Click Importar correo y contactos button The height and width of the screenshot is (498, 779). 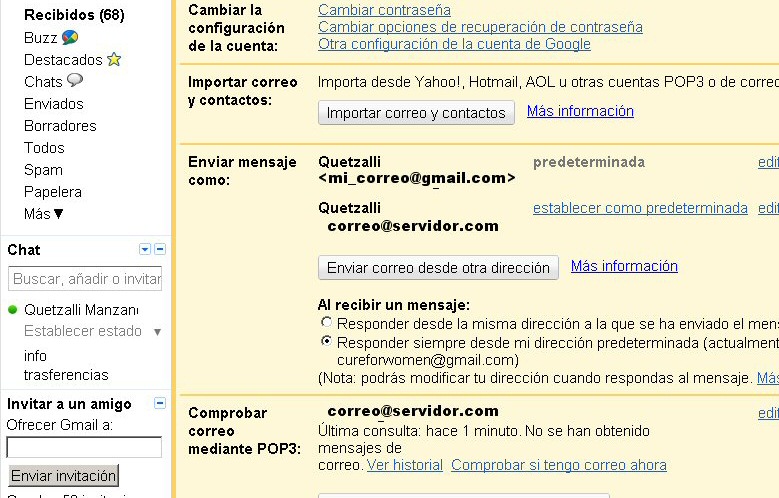point(416,113)
